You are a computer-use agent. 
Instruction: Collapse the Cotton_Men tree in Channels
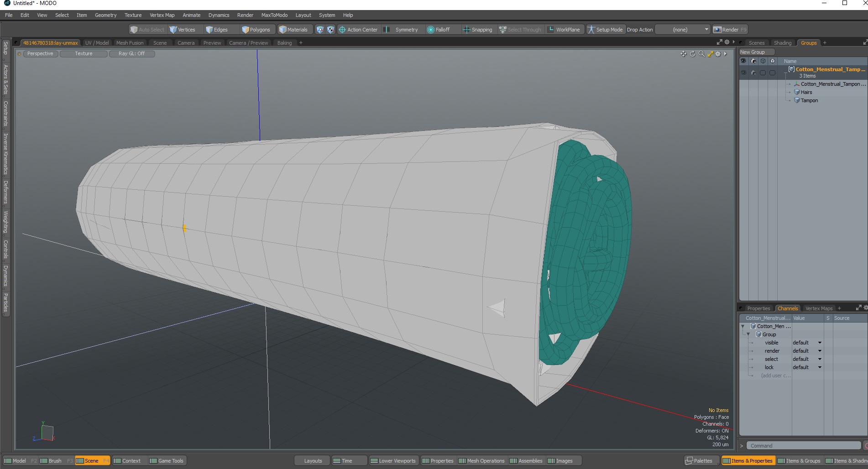pyautogui.click(x=743, y=326)
